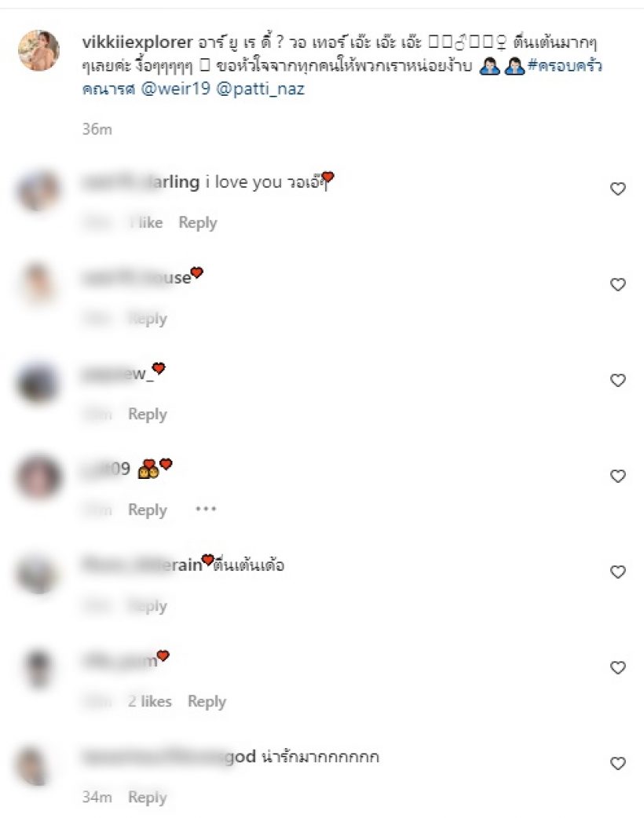Reply to the comment with 2 likes
Screen dimensions: 644x818
pos(207,702)
